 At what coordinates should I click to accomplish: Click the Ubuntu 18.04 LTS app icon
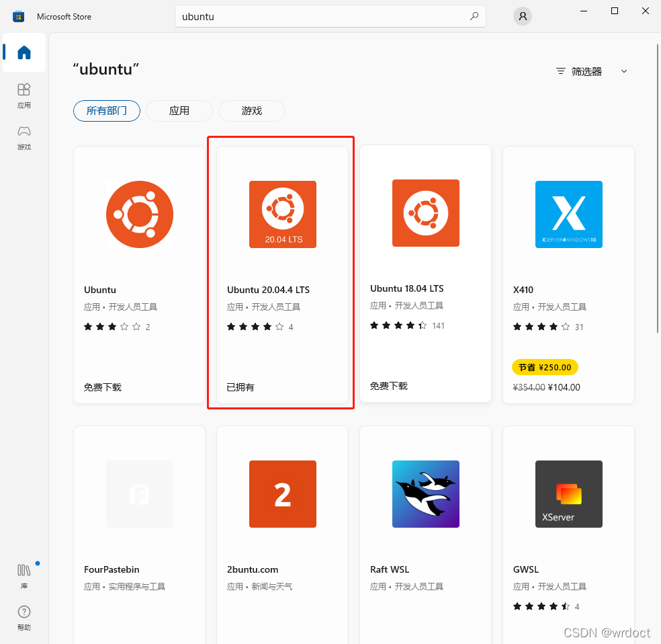[x=425, y=213]
